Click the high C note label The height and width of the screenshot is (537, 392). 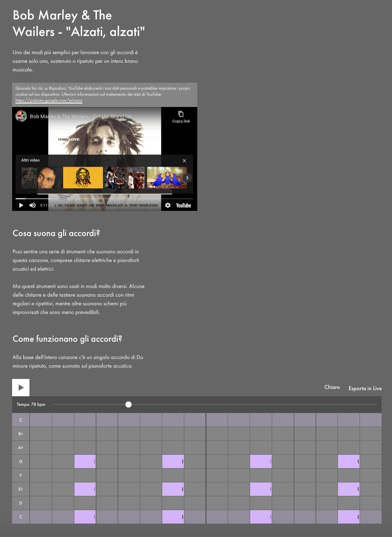(21, 420)
